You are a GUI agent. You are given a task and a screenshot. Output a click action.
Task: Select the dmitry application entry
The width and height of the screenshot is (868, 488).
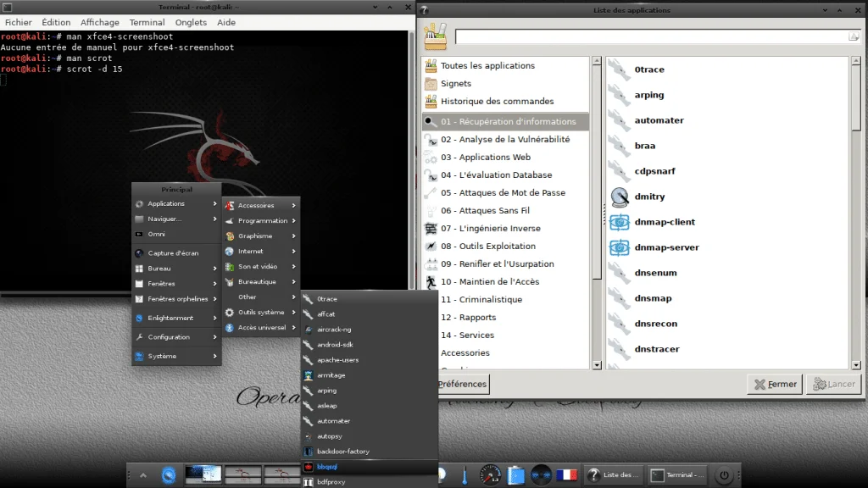click(x=727, y=197)
